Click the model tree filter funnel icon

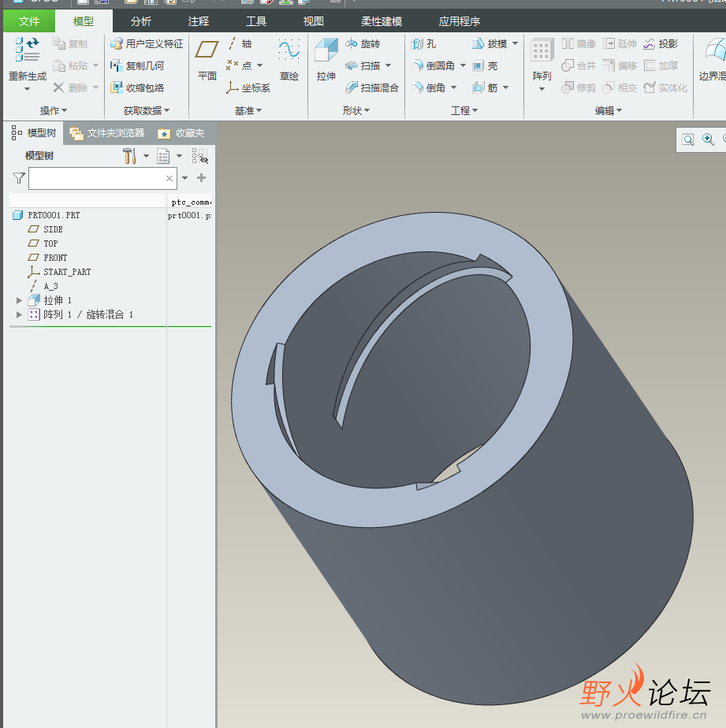[x=19, y=178]
